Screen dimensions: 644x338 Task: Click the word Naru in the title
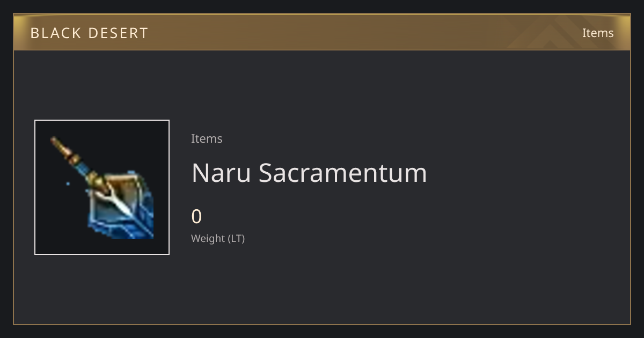click(221, 173)
